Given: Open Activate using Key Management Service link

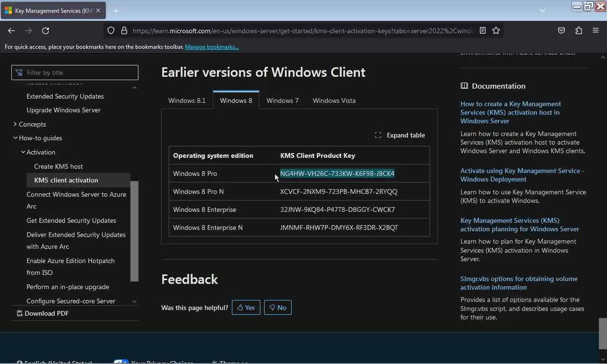Looking at the screenshot, I should (522, 175).
